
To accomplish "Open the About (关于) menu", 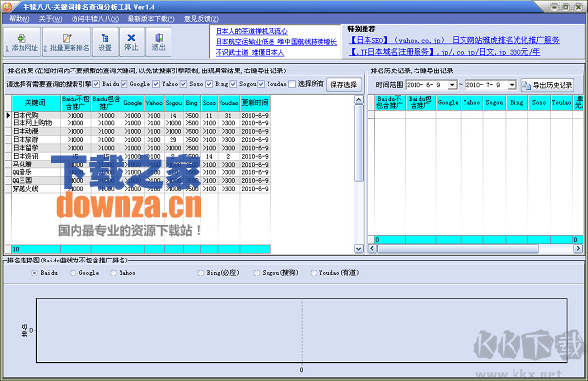I will point(50,19).
